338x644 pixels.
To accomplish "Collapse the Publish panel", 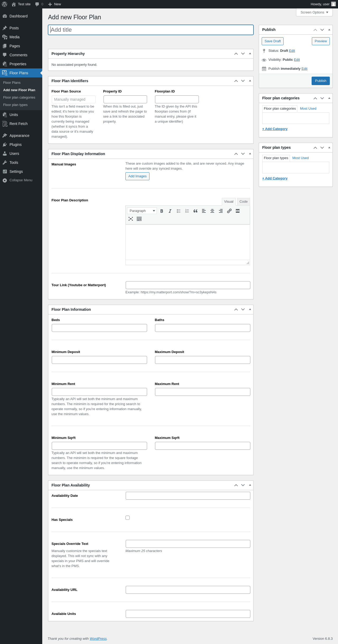I will (x=329, y=30).
